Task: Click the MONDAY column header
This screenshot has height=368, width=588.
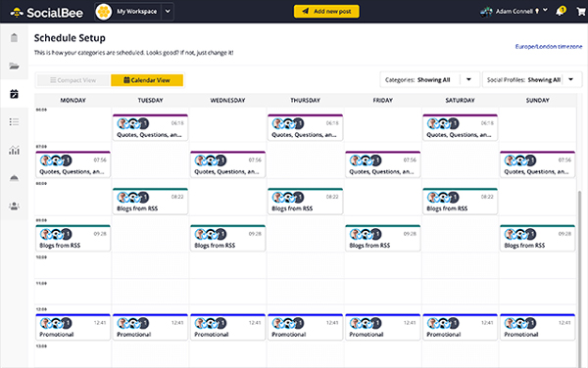Action: click(x=73, y=101)
